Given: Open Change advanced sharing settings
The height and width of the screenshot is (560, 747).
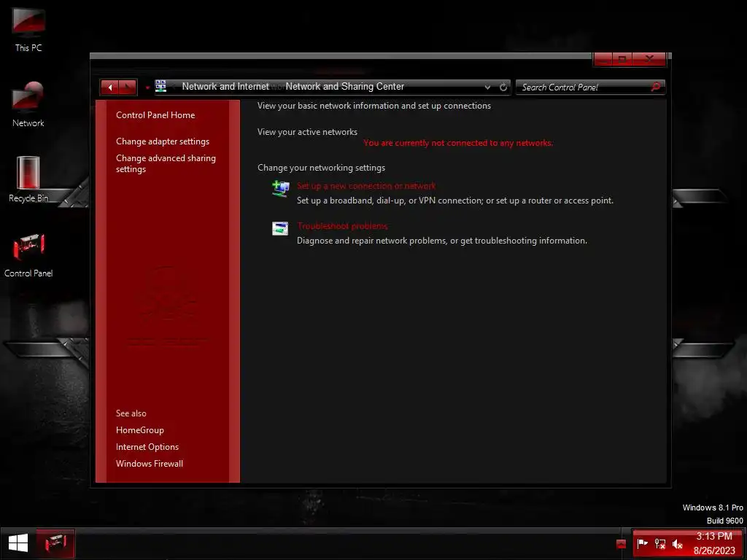Looking at the screenshot, I should point(166,163).
